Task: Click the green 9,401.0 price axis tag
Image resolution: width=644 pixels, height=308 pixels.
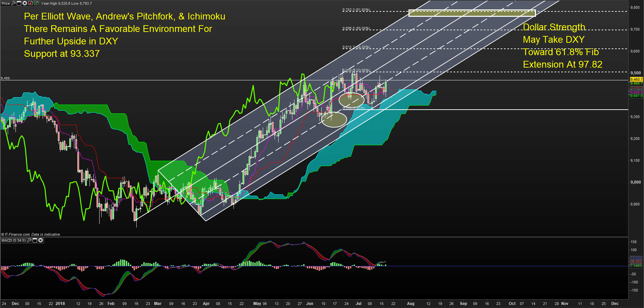Action: (x=636, y=96)
